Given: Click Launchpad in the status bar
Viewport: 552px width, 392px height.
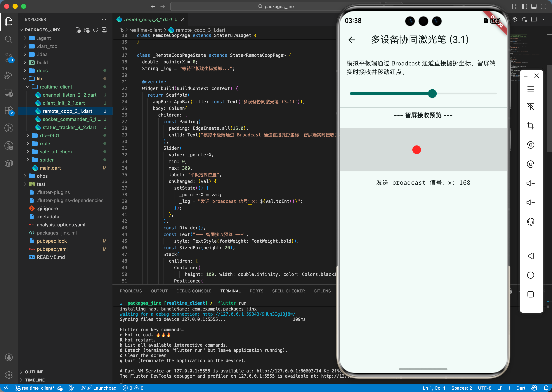Looking at the screenshot, I should 105,388.
